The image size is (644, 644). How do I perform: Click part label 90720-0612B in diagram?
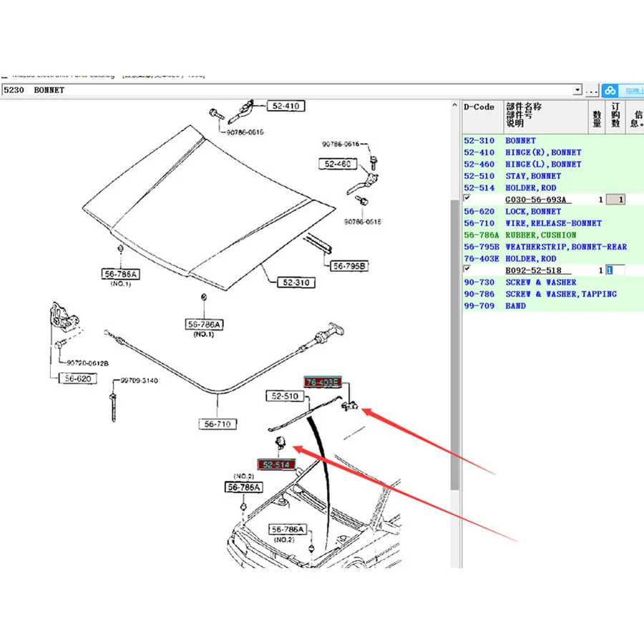[x=87, y=363]
